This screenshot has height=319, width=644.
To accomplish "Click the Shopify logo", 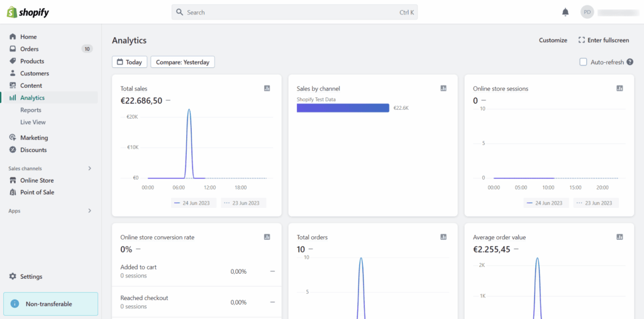I will pyautogui.click(x=28, y=13).
